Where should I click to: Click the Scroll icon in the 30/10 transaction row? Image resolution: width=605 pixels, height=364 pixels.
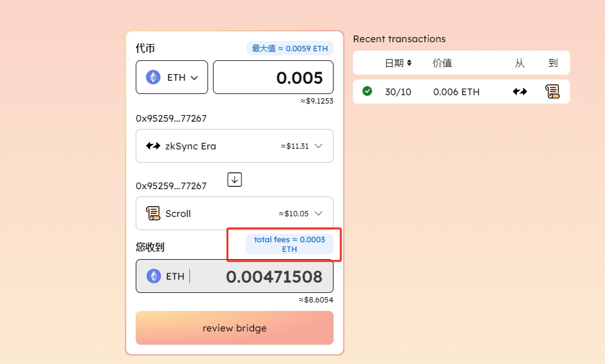coord(552,92)
